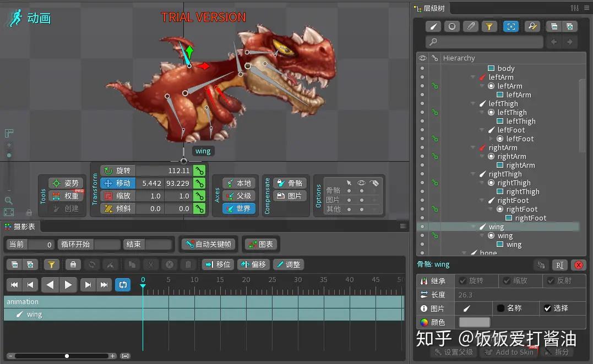Open hierarchy panel settings sliders icon
Image resolution: width=593 pixels, height=364 pixels.
[x=574, y=8]
